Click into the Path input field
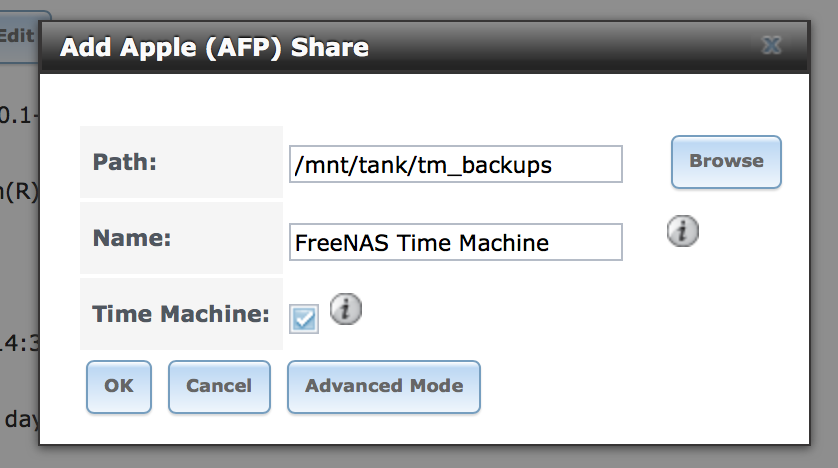 [456, 164]
